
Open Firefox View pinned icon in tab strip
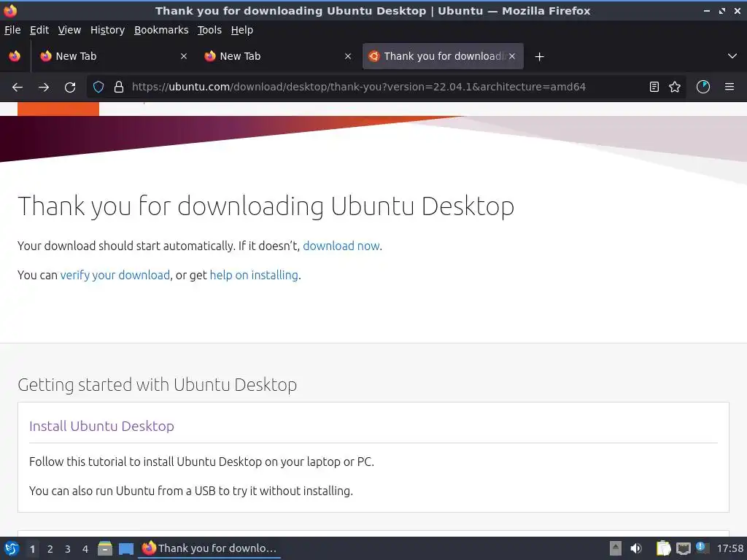click(x=15, y=56)
